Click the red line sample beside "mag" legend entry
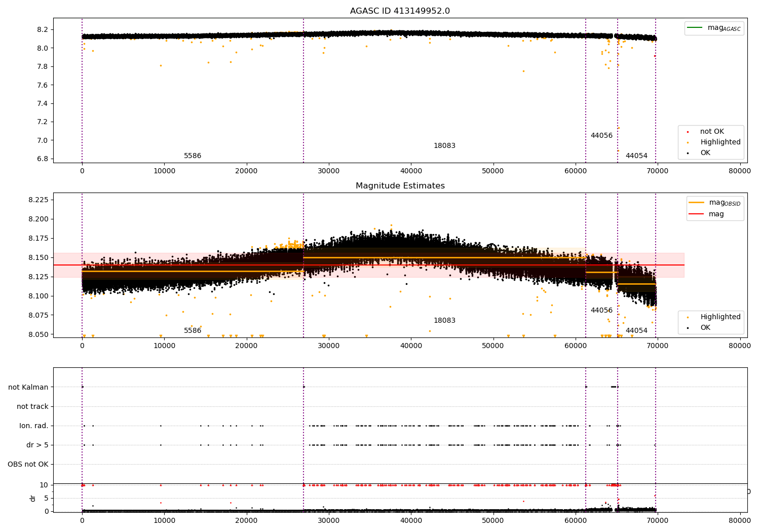 [696, 214]
